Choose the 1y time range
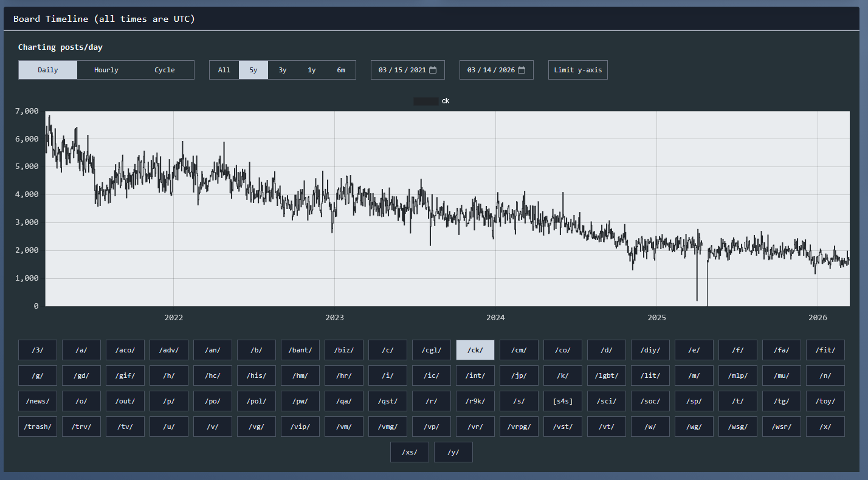Screen dimensions: 868x480 tap(312, 70)
